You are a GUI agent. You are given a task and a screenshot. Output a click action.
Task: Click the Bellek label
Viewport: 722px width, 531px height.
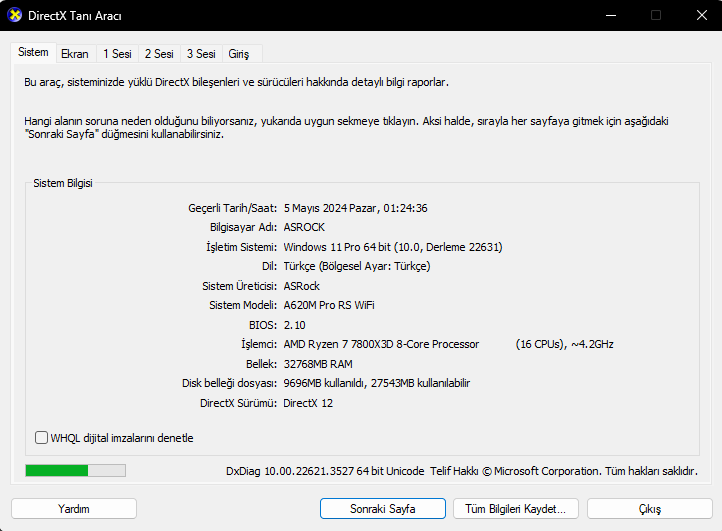point(262,364)
